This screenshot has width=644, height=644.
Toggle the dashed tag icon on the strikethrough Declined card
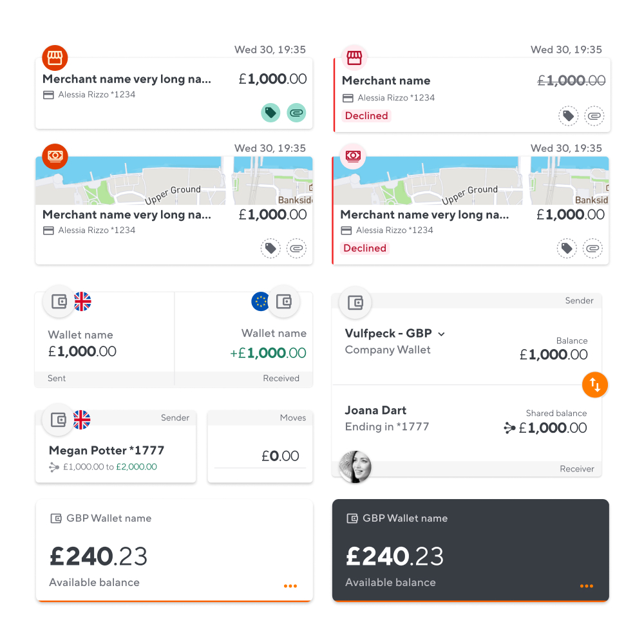click(567, 116)
